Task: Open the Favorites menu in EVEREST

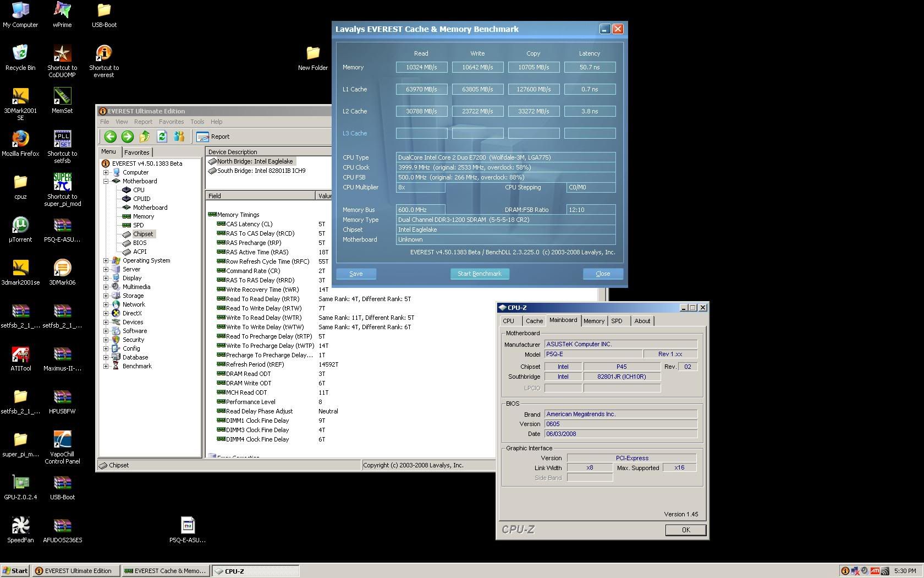Action: pos(171,122)
